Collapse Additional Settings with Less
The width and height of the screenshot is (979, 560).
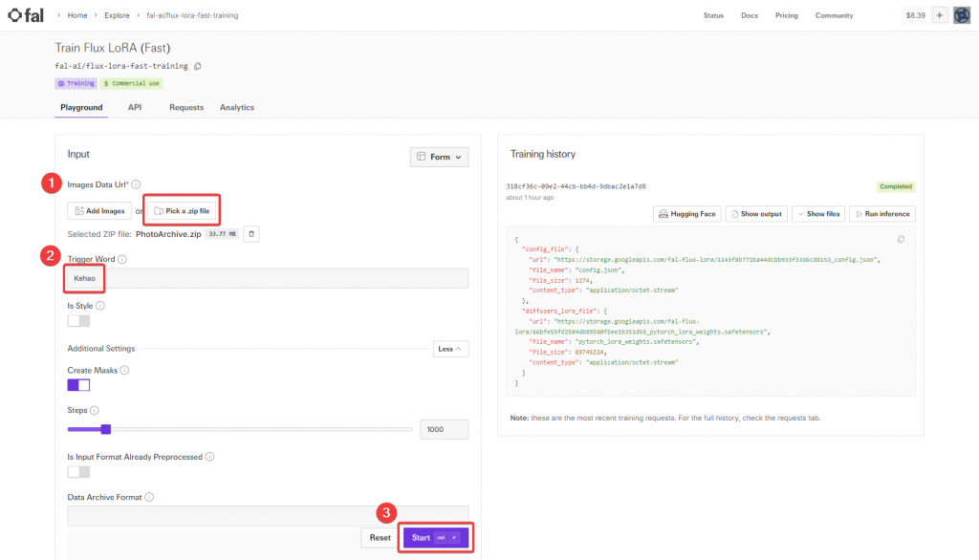[451, 349]
